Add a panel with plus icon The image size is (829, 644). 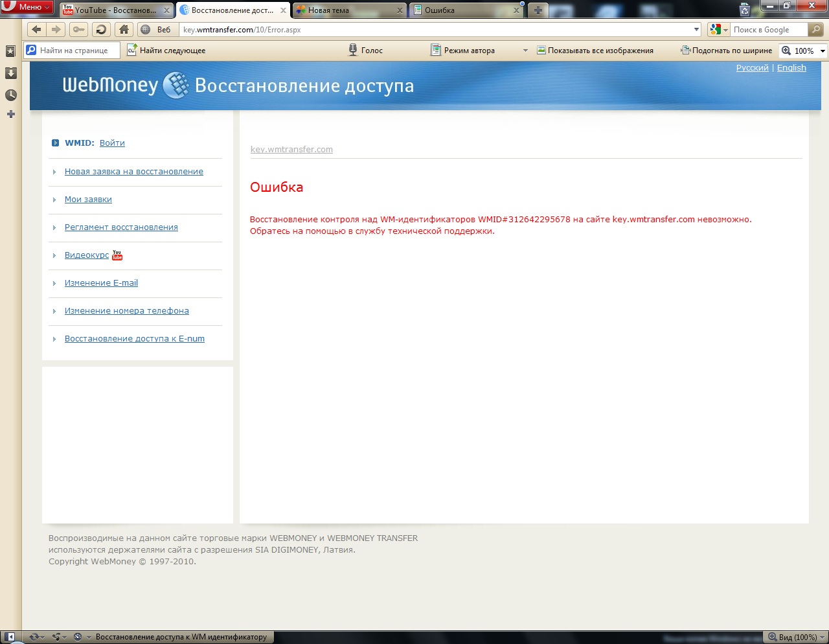[10, 114]
